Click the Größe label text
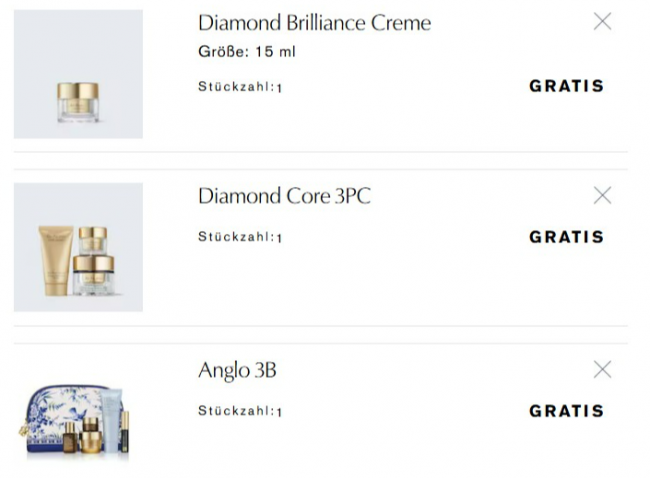The width and height of the screenshot is (650, 478). [220, 52]
